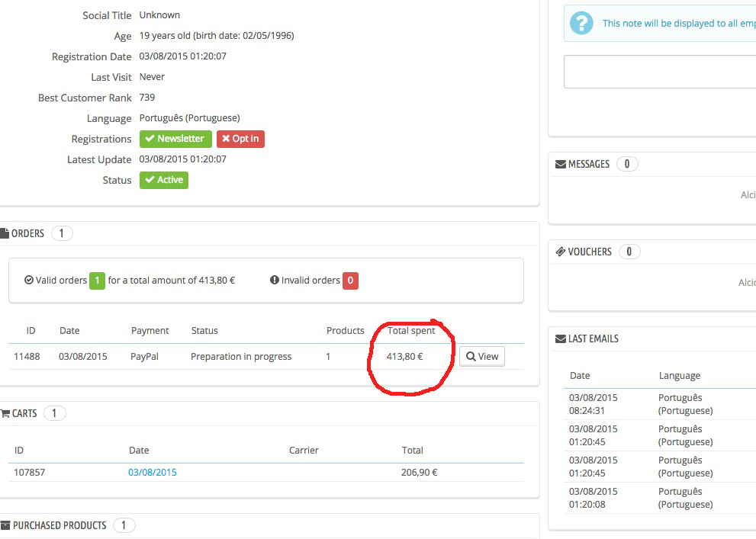Click the 'Preparation in progress' status cell
This screenshot has width=756, height=539.
tap(241, 357)
